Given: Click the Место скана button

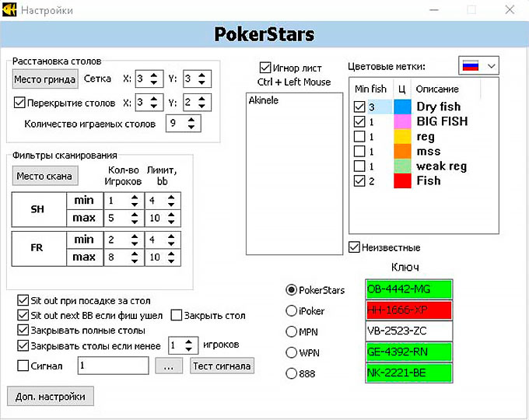Looking at the screenshot, I should 44,176.
